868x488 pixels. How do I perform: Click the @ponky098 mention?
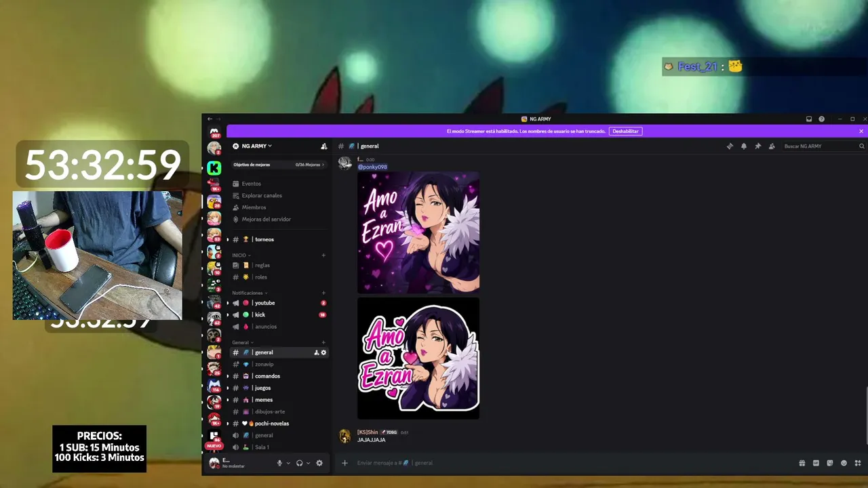[372, 167]
